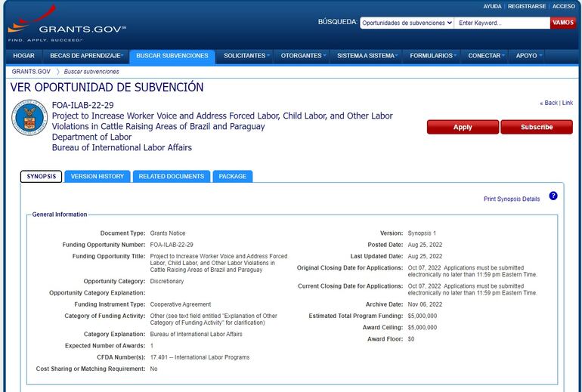Click the red Subscribe button
This screenshot has height=392, width=582.
pos(537,127)
